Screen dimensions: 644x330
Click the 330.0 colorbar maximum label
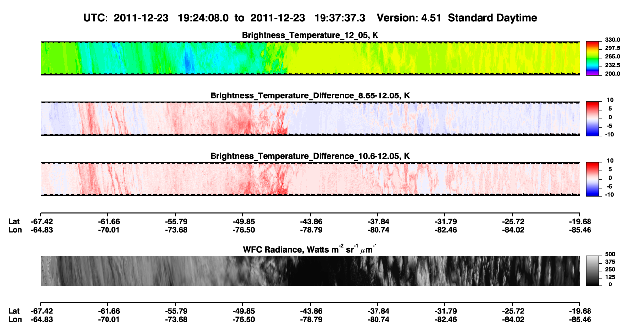point(612,40)
